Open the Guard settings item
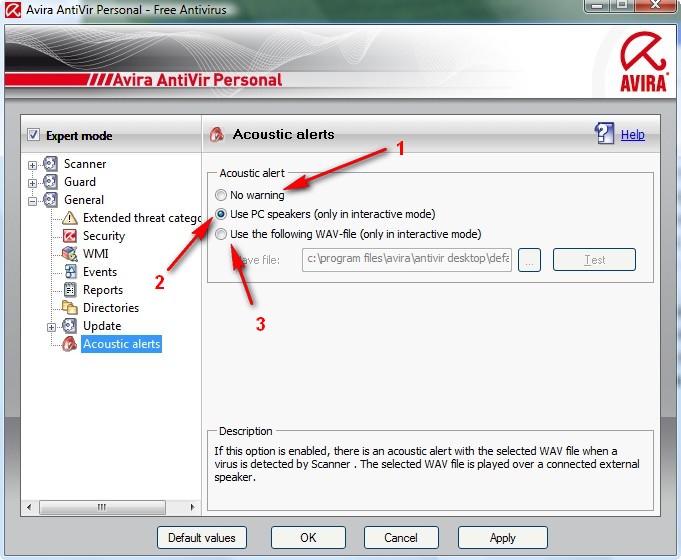Screen dimensions: 681x560 click(x=80, y=182)
